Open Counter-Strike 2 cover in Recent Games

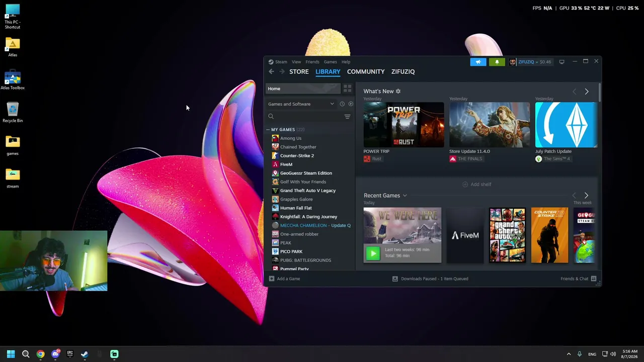pyautogui.click(x=549, y=235)
